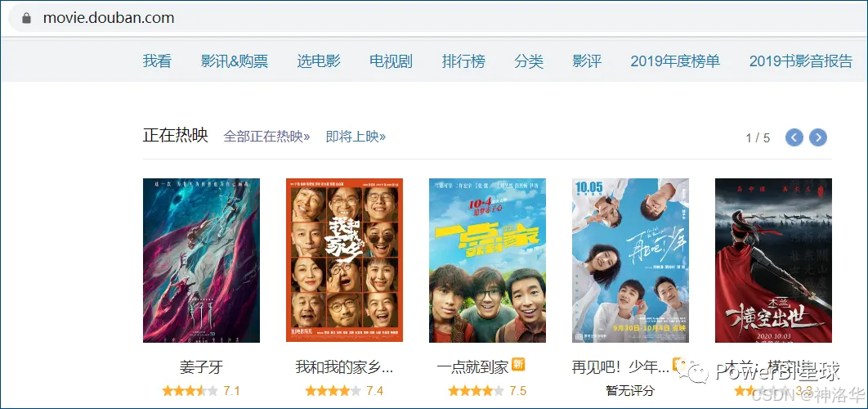Open the 影讯&购票 section

pyautogui.click(x=234, y=61)
